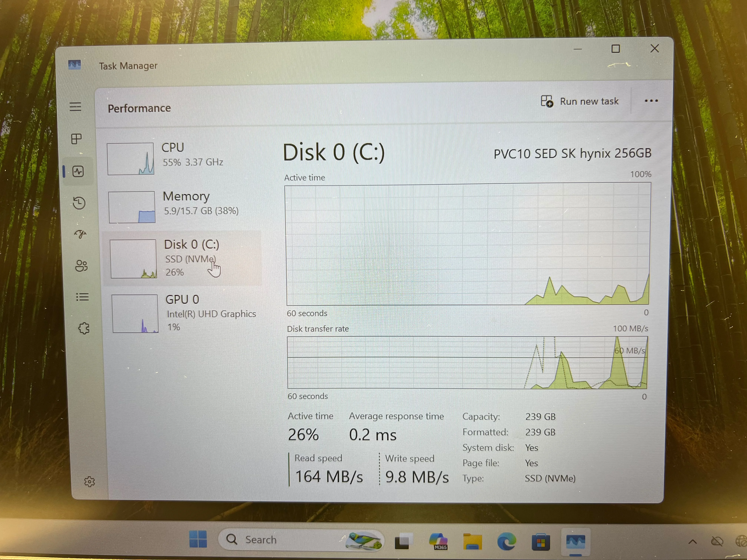Screen dimensions: 747x560
Task: Click the CPU mini usage graph
Action: [x=131, y=159]
